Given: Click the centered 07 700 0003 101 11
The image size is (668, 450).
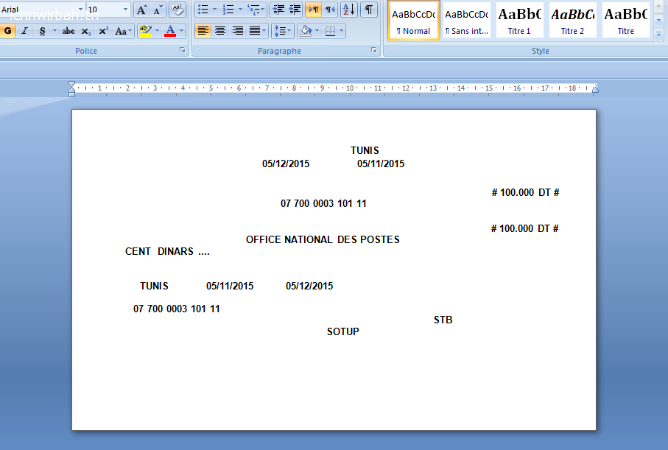Looking at the screenshot, I should [323, 204].
